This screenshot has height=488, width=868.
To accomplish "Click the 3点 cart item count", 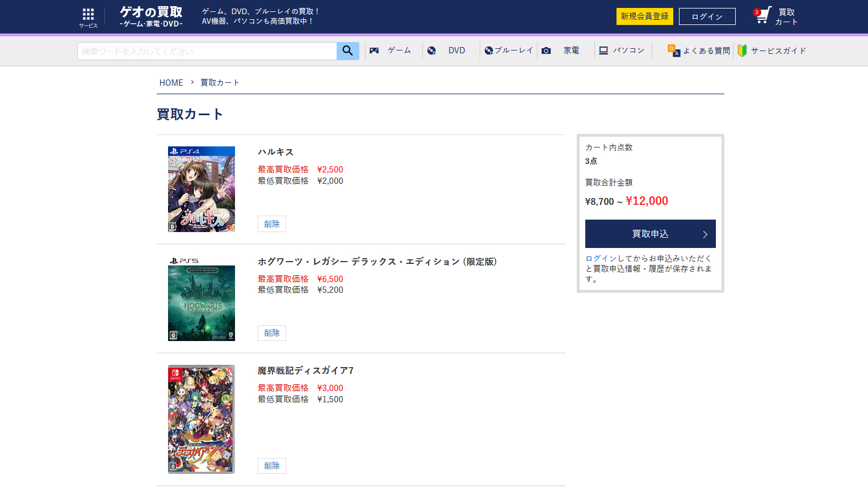I will (x=591, y=161).
